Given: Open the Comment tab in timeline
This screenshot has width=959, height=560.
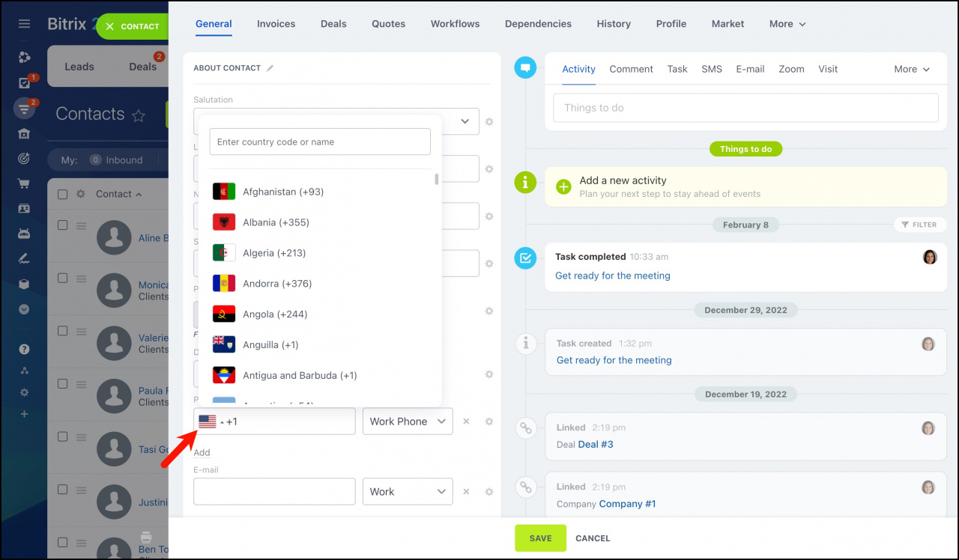Looking at the screenshot, I should tap(631, 69).
